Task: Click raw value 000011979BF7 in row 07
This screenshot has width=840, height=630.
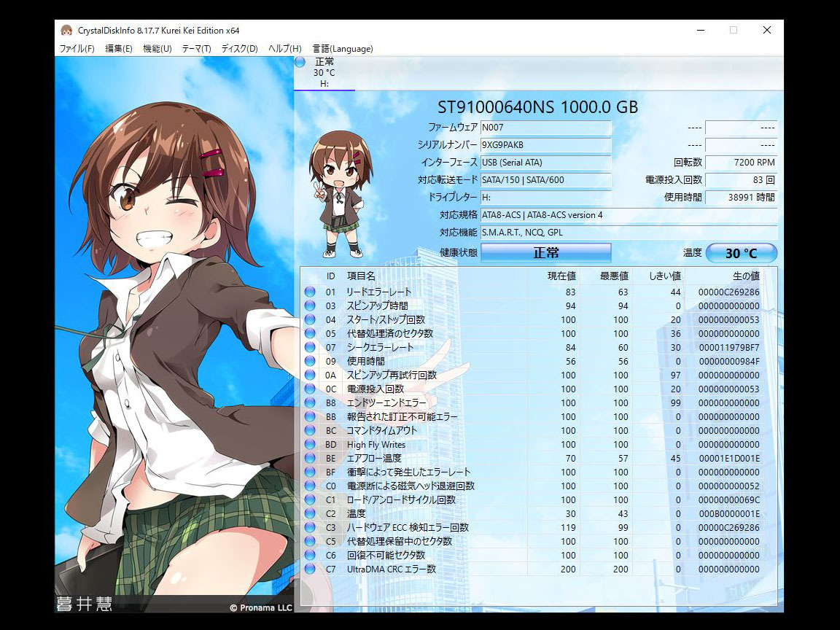Action: [728, 347]
